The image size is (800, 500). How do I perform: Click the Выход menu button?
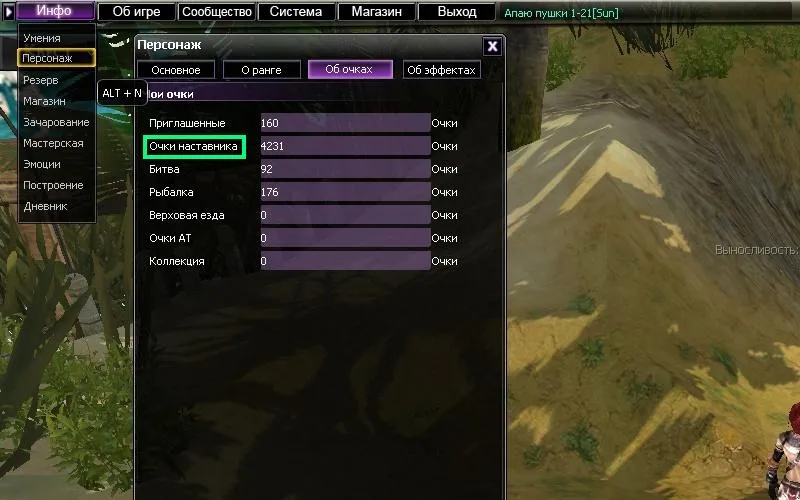(x=457, y=11)
